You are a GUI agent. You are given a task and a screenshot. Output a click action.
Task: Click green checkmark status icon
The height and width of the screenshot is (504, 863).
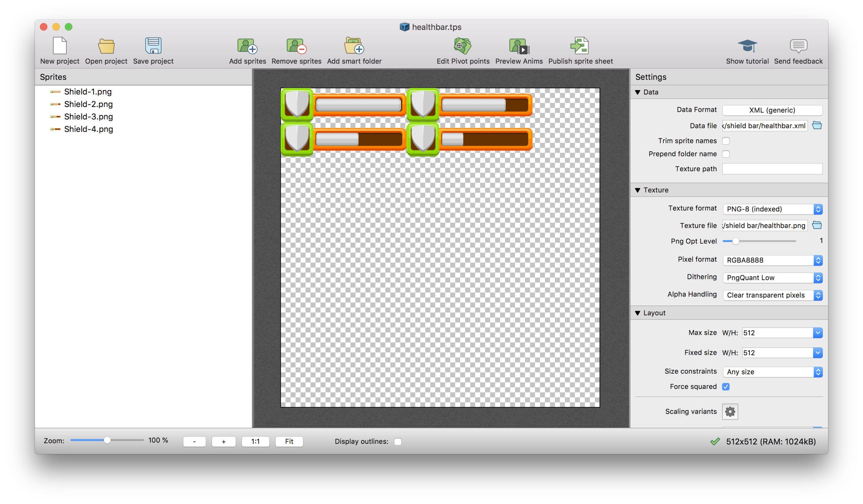click(715, 441)
